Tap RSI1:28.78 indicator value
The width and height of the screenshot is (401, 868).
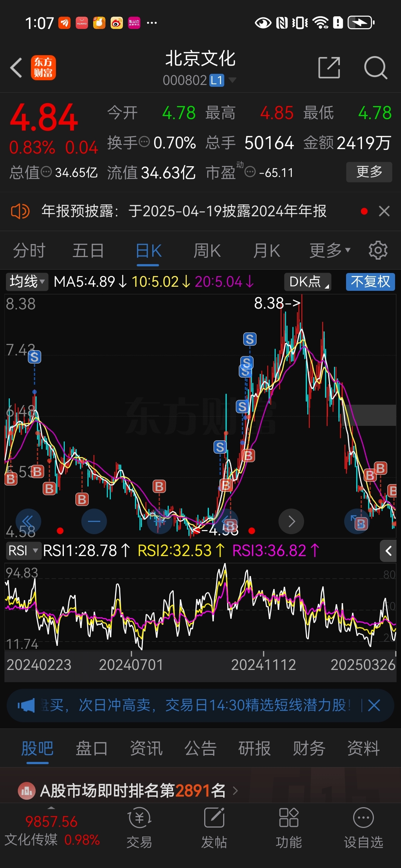click(86, 550)
